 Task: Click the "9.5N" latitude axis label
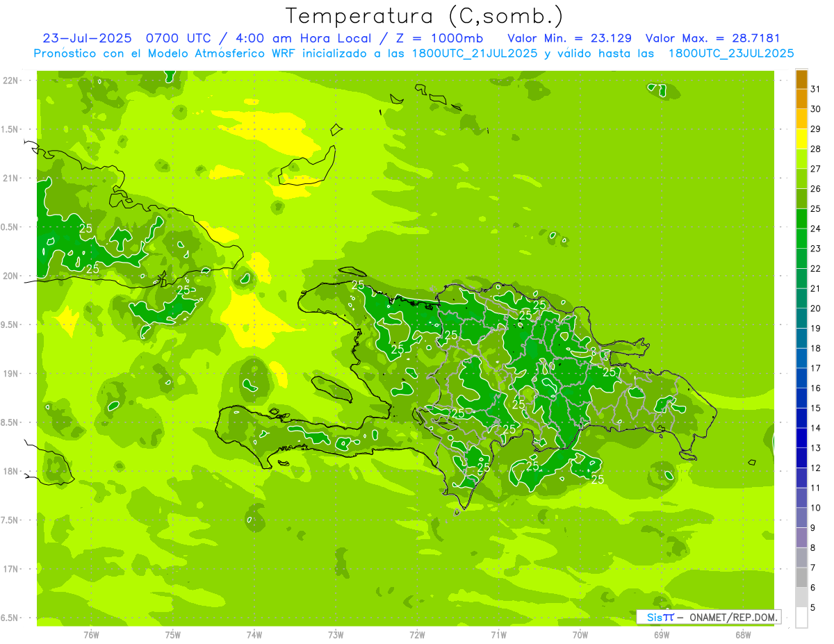(10, 325)
